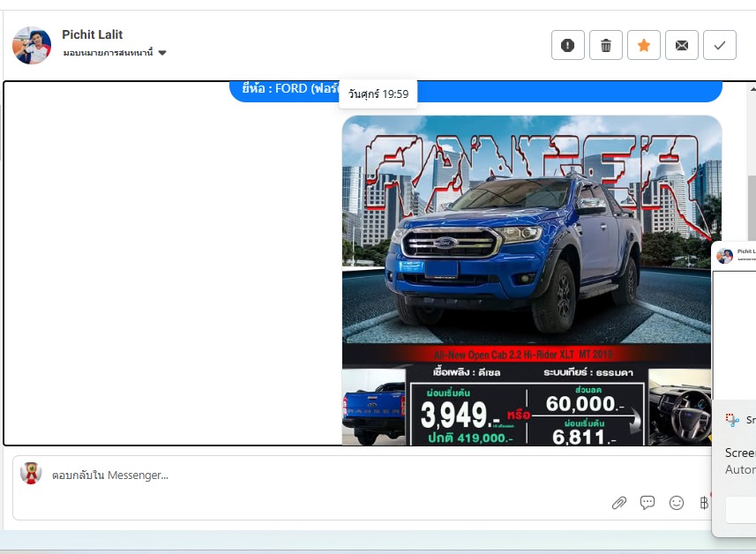756x554 pixels.
Task: Click the page avatar beside reply box
Action: 31,474
